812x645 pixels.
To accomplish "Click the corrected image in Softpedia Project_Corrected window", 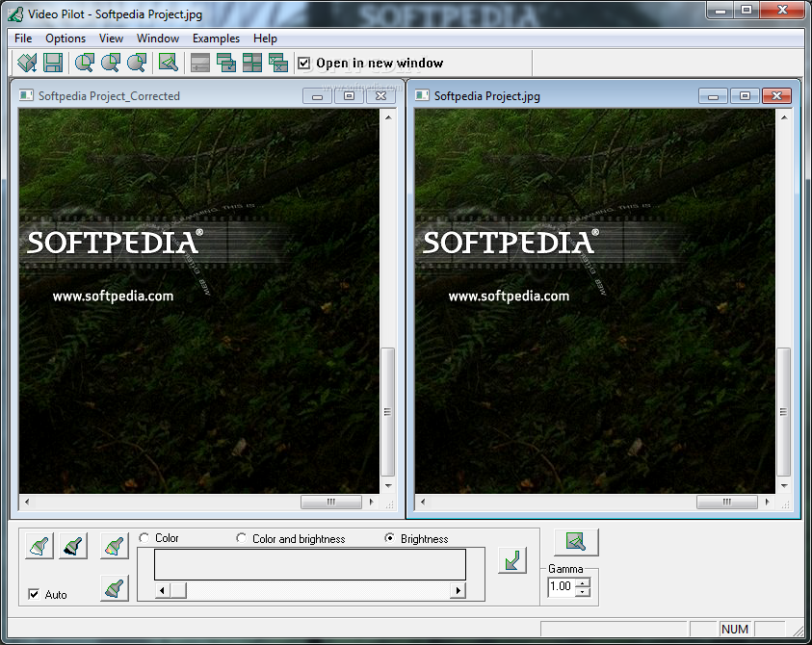I will pos(198,300).
